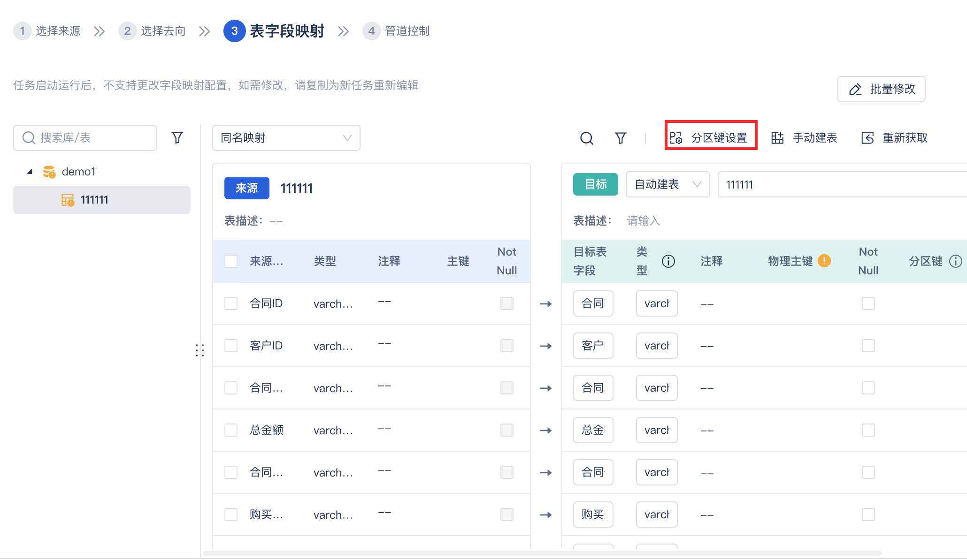Click filter funnel icon beside 分区键设置
The image size is (967, 560).
point(621,138)
